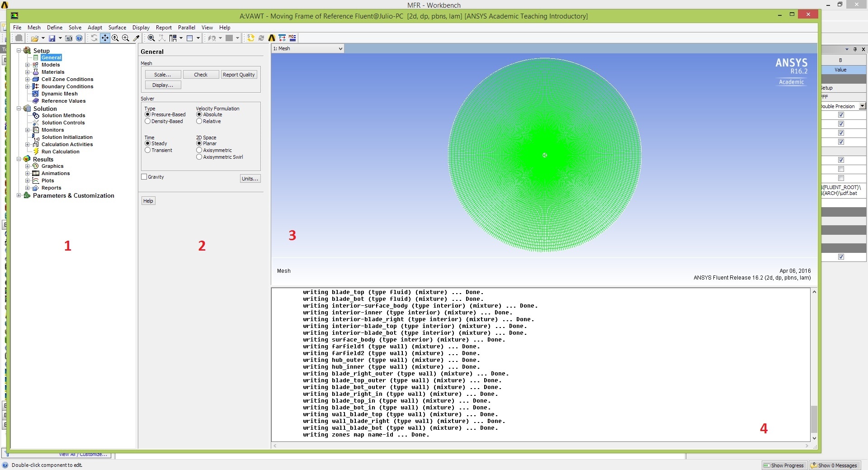The image size is (868, 470).
Task: Click the gears icon beside Solution Methods
Action: 36,115
